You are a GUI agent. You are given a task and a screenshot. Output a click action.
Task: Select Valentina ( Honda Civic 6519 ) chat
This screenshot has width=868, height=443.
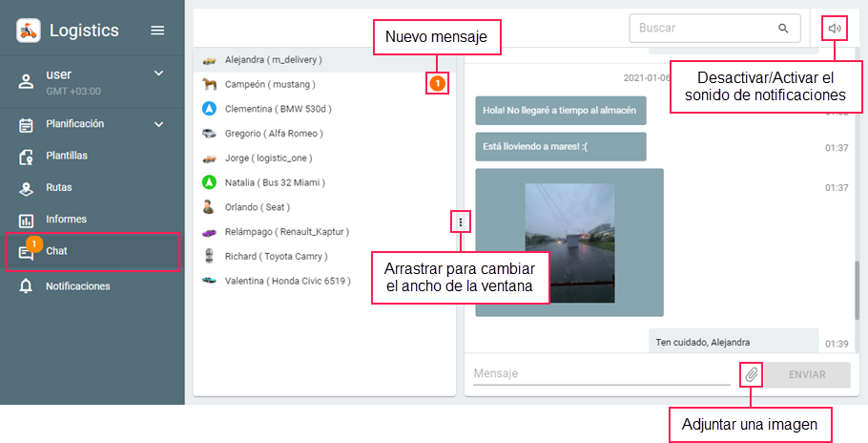[324, 281]
